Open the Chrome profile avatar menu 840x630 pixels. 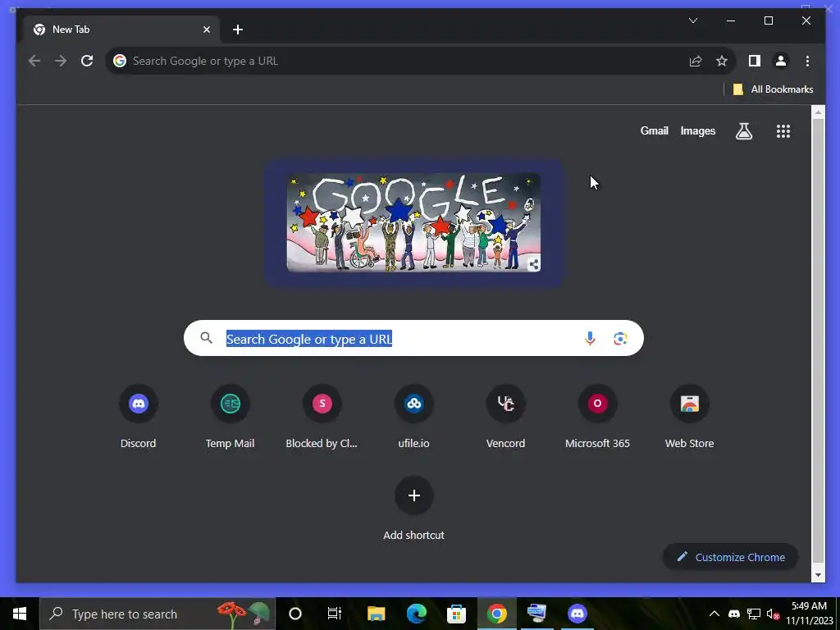tap(781, 61)
